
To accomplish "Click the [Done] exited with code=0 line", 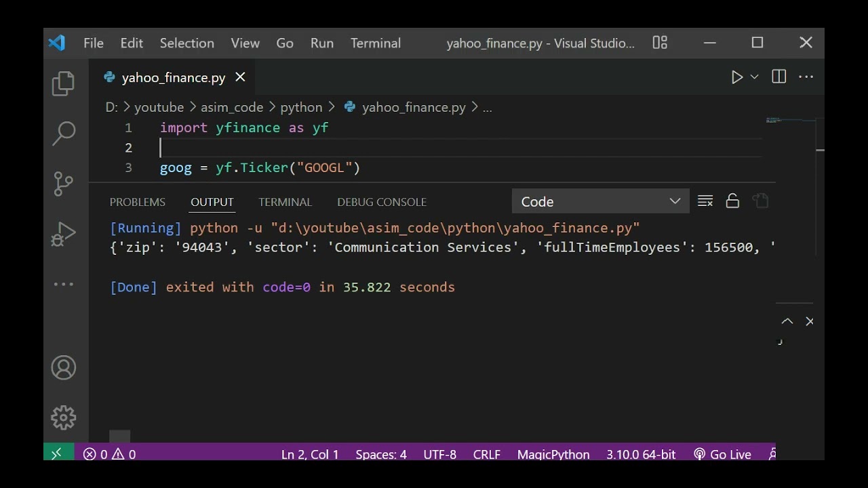I will [282, 287].
